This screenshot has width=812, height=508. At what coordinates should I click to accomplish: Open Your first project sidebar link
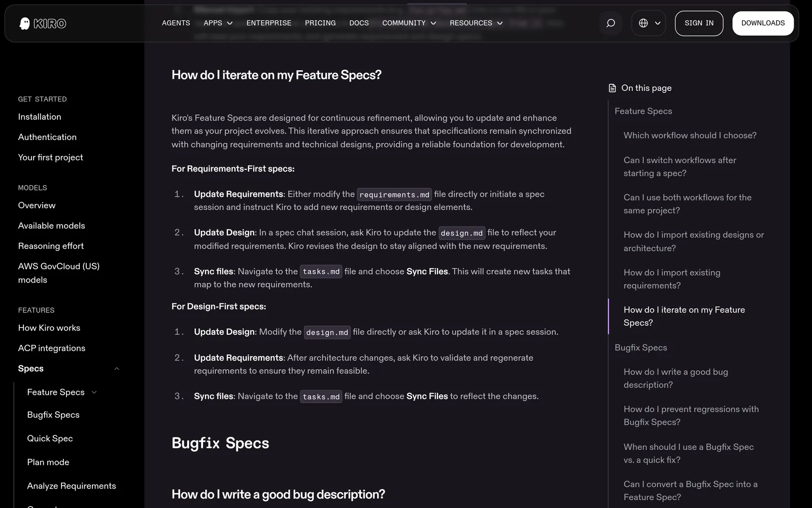pos(50,157)
